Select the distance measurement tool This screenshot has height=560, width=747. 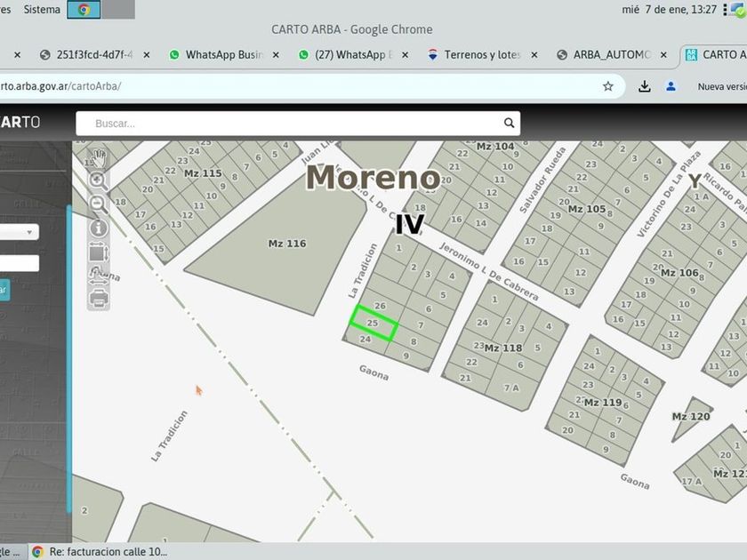point(99,276)
